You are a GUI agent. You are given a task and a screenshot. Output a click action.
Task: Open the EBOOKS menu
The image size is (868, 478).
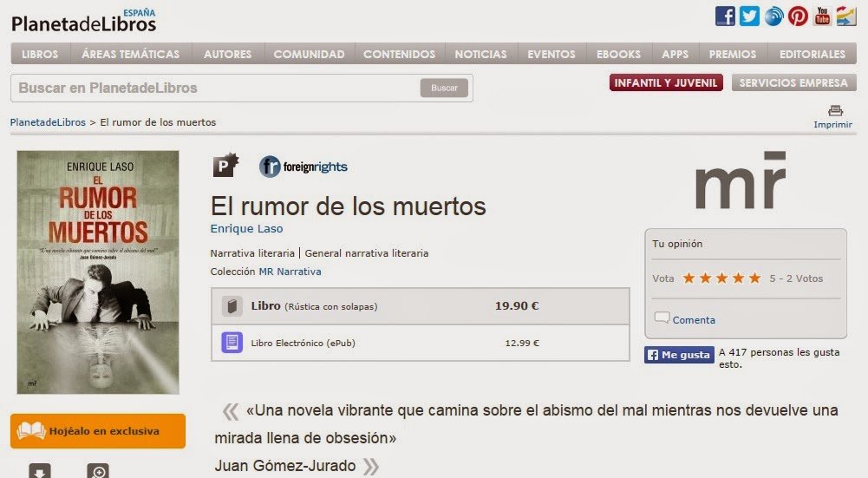618,54
